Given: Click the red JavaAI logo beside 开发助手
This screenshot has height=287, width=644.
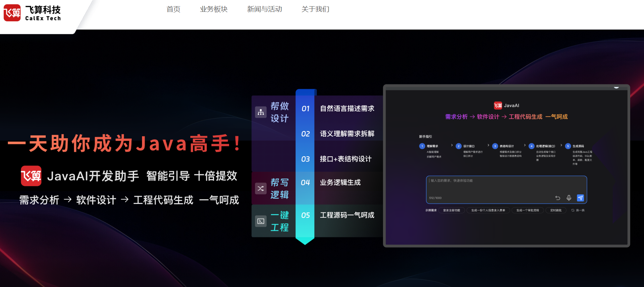Looking at the screenshot, I should (x=31, y=176).
